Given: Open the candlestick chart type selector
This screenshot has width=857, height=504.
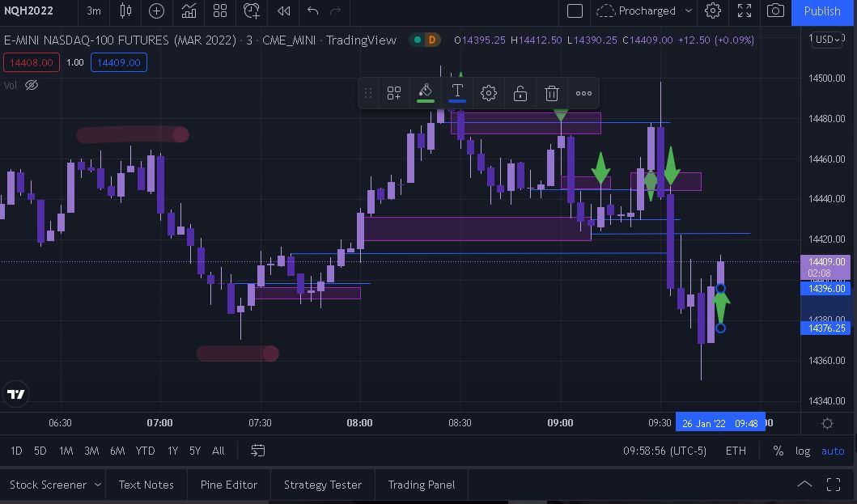Looking at the screenshot, I should pos(125,11).
